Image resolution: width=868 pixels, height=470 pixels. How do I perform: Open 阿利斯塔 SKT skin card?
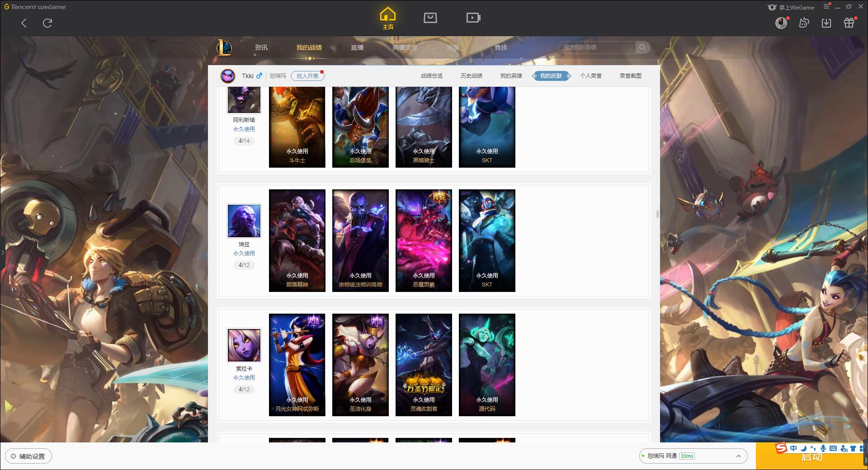tap(487, 127)
